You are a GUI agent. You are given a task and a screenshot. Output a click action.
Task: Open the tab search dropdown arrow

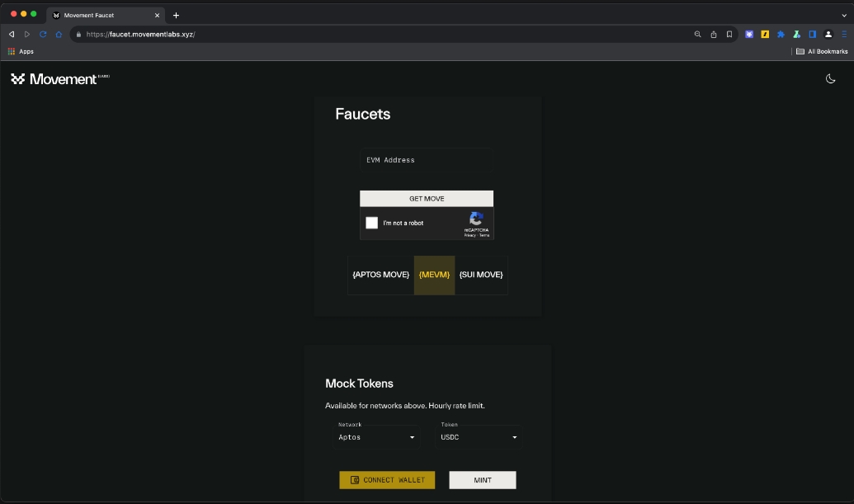844,15
